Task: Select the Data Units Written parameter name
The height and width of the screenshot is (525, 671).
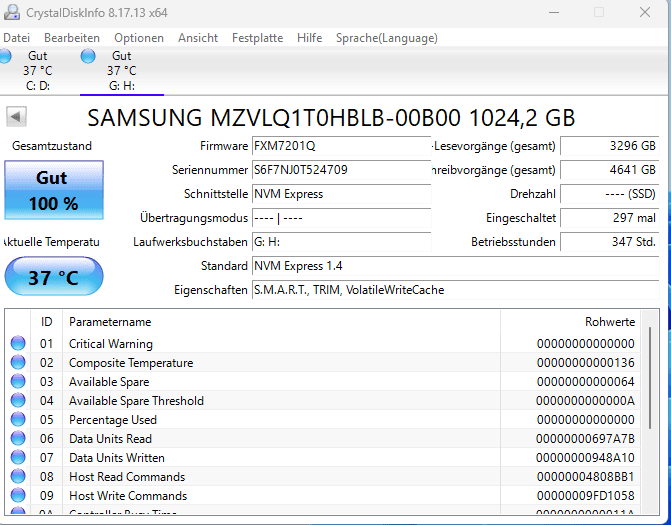Action: pos(117,457)
